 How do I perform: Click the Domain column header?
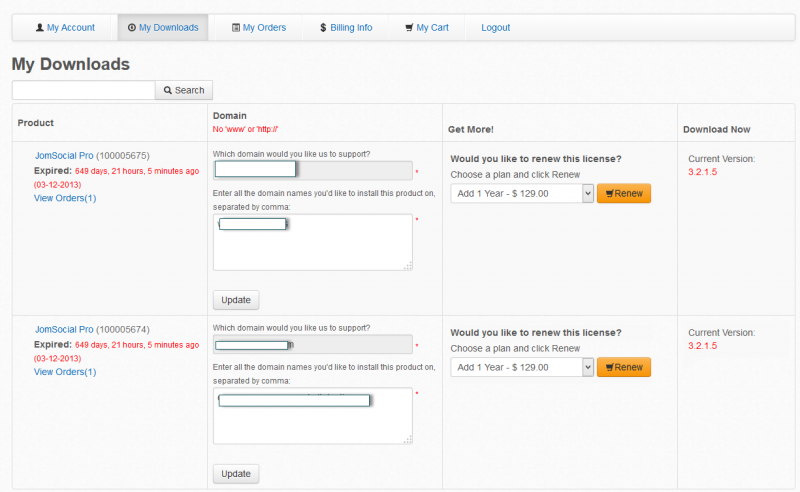230,116
